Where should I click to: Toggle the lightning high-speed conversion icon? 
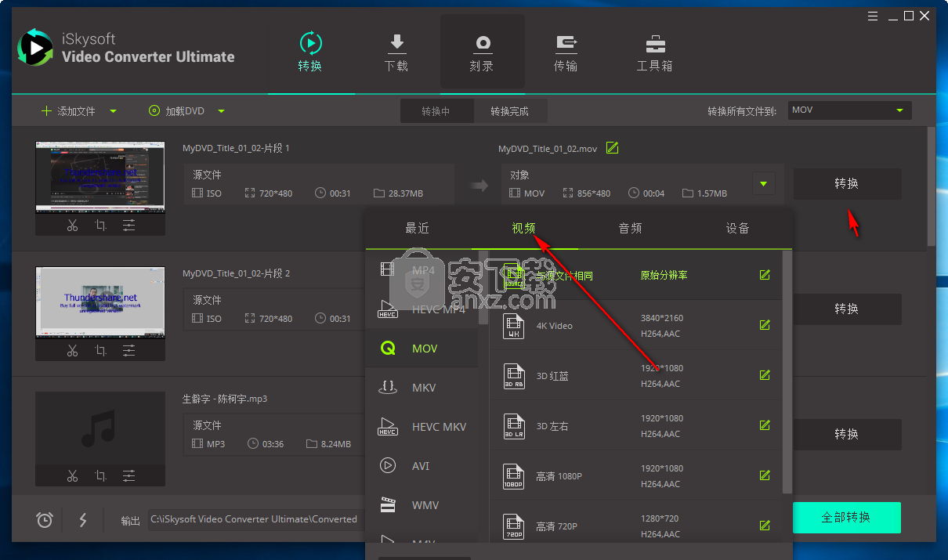coord(83,519)
